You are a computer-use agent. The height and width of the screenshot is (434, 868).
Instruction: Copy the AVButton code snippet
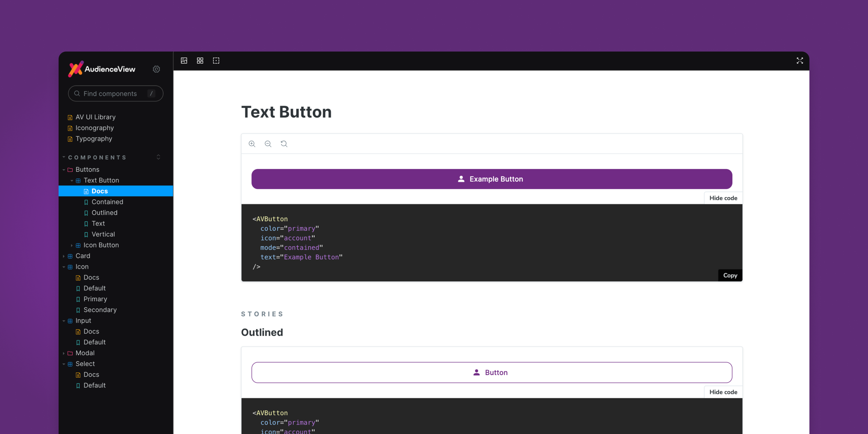(x=730, y=275)
